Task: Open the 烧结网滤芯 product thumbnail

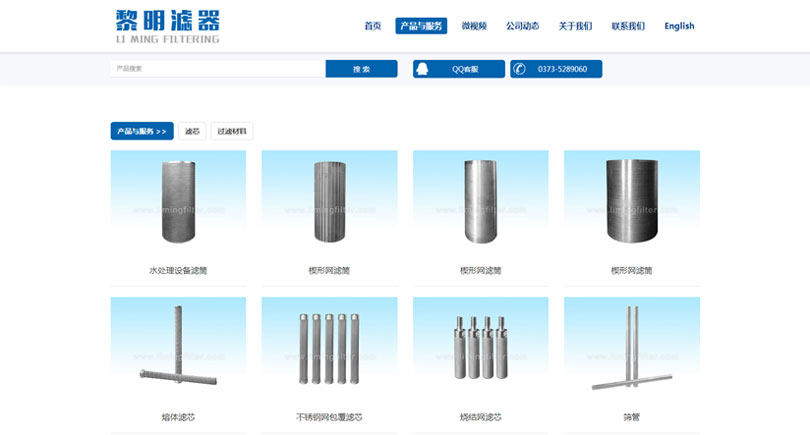Action: click(x=480, y=350)
